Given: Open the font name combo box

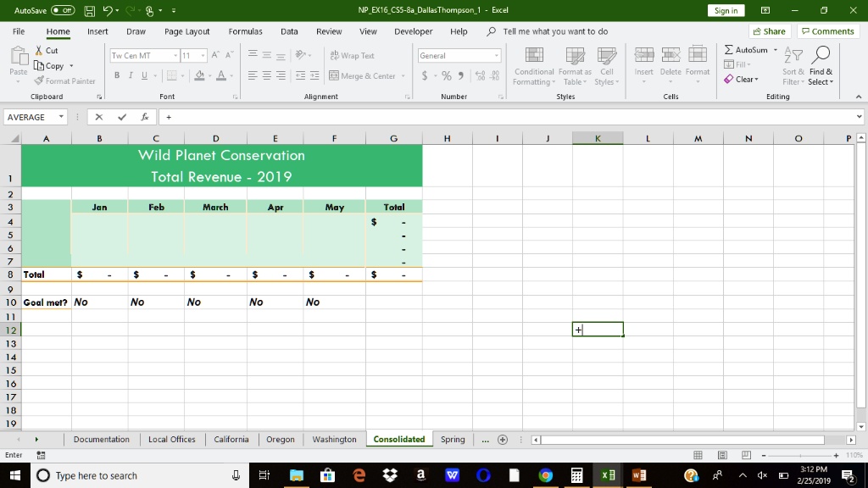Looking at the screenshot, I should [x=144, y=55].
